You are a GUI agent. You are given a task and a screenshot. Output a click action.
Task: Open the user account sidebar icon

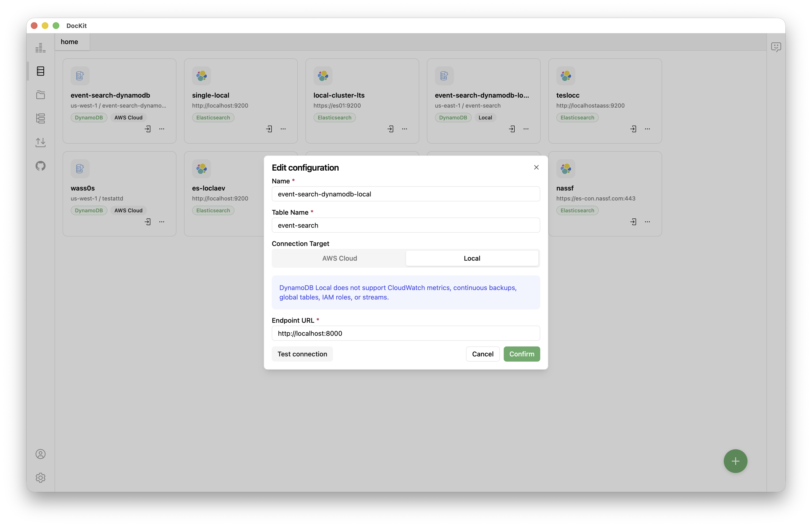[x=40, y=454]
